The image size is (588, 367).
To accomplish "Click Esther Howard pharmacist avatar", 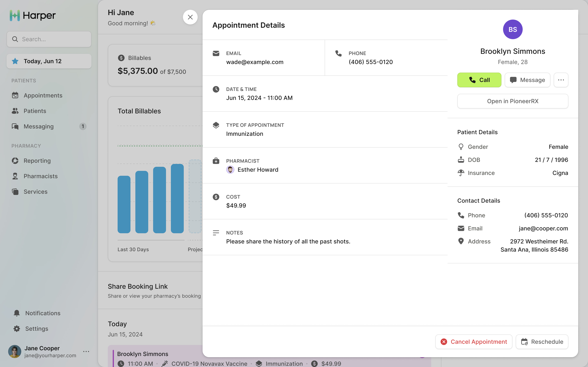I will 230,170.
